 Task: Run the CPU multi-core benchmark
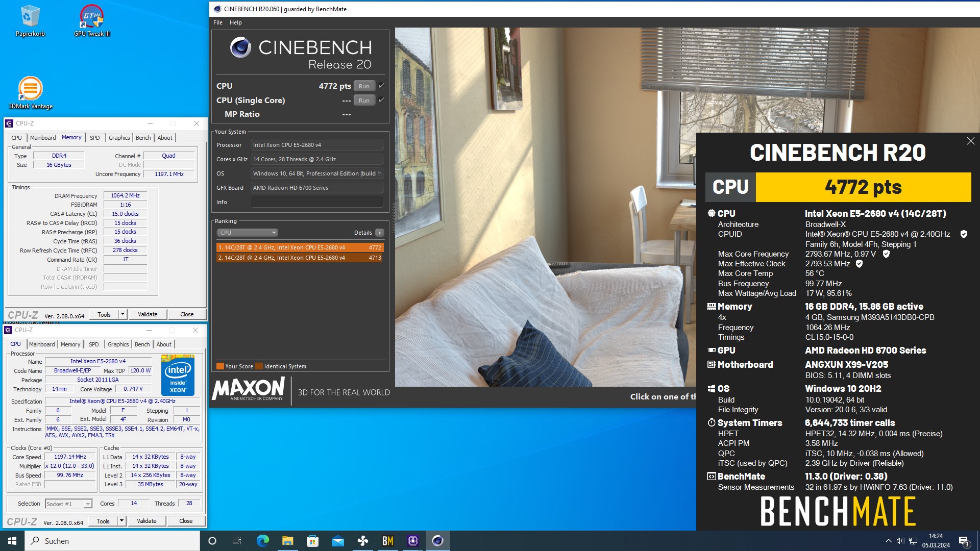click(364, 86)
